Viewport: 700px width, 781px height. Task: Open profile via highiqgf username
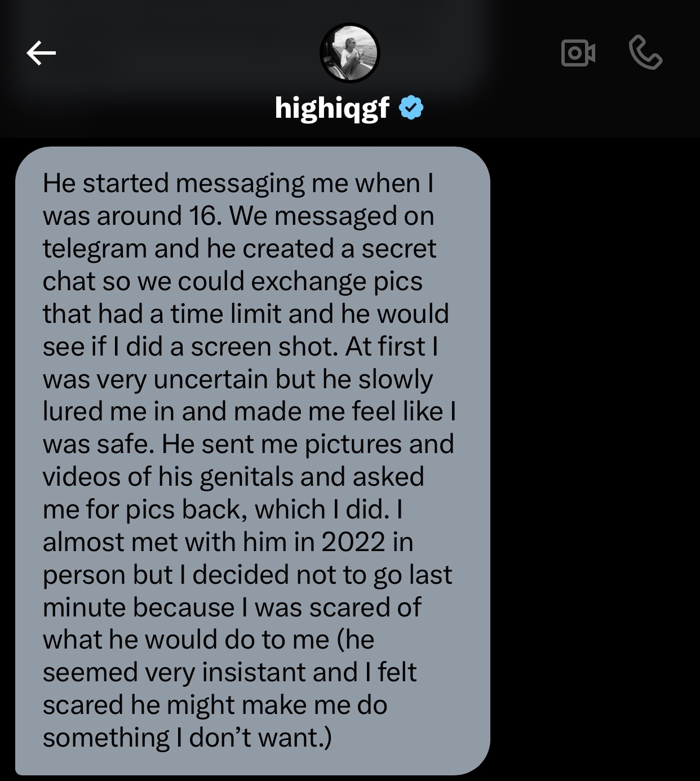click(x=332, y=108)
